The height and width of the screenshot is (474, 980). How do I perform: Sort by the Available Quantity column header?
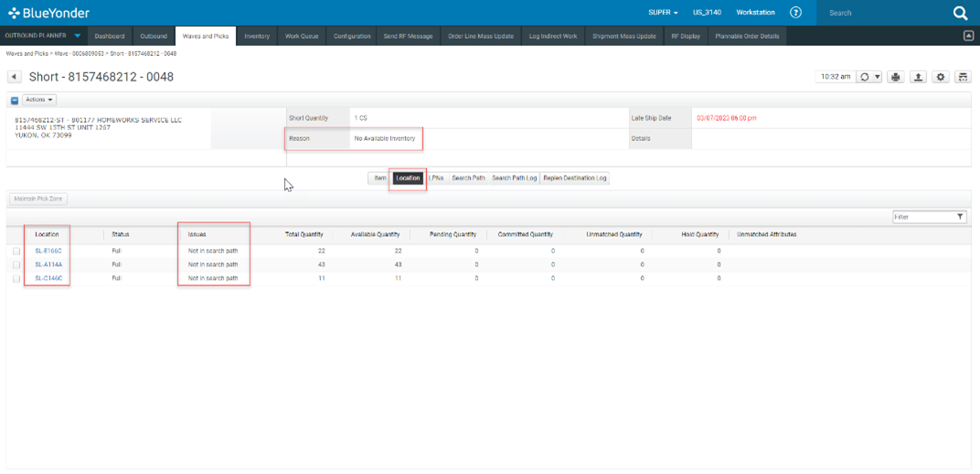point(375,234)
